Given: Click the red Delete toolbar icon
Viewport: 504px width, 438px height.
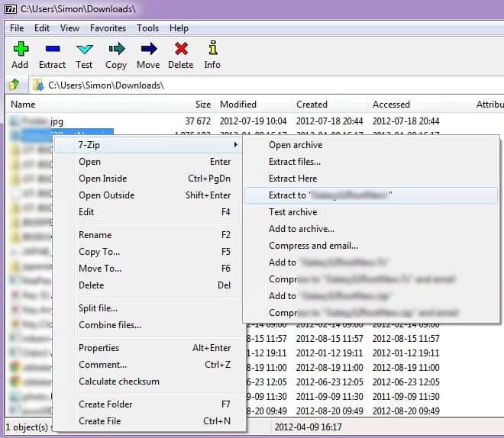Looking at the screenshot, I should tap(181, 49).
